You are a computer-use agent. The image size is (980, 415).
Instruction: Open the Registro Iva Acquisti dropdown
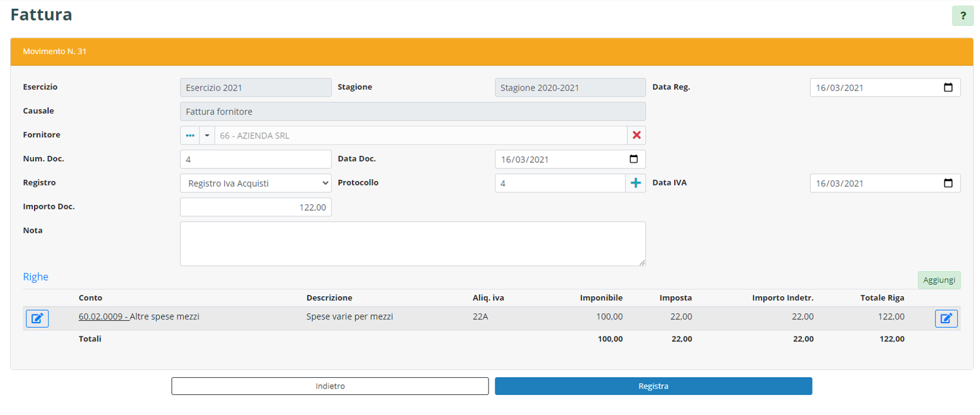tap(256, 183)
